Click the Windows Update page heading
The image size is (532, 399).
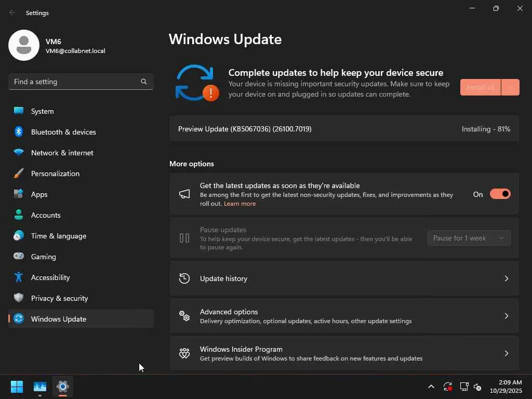coord(225,39)
